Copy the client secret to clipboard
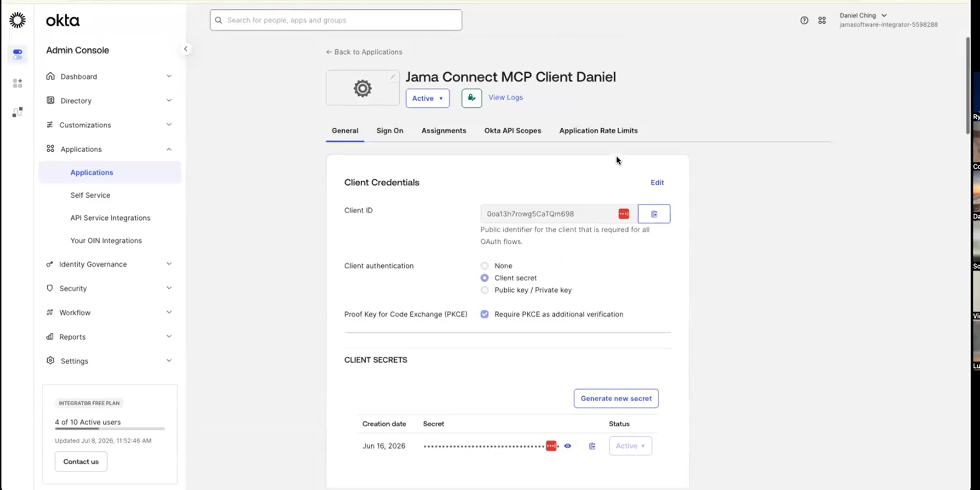 [592, 446]
